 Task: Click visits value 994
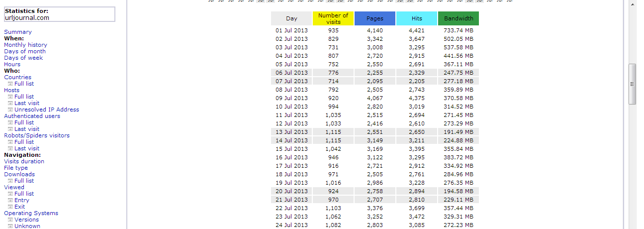tap(333, 107)
